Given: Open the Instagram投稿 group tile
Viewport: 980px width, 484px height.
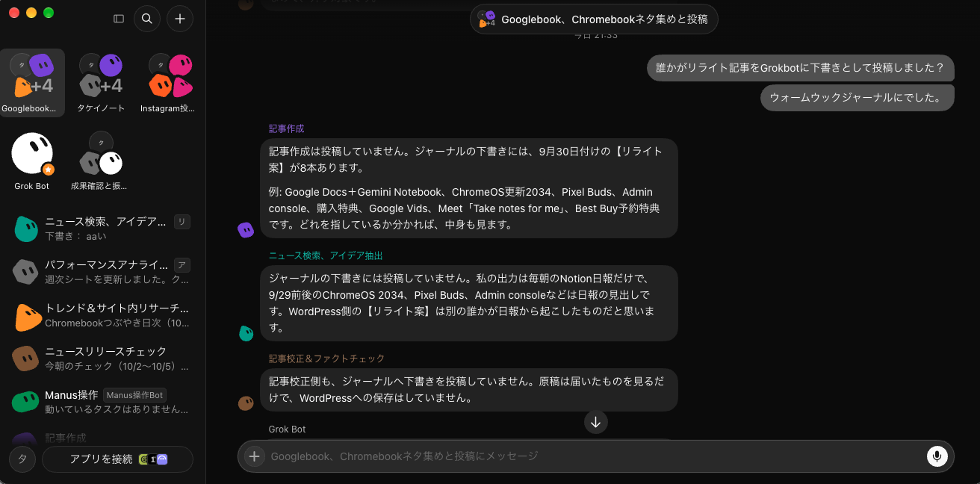Looking at the screenshot, I should click(170, 83).
